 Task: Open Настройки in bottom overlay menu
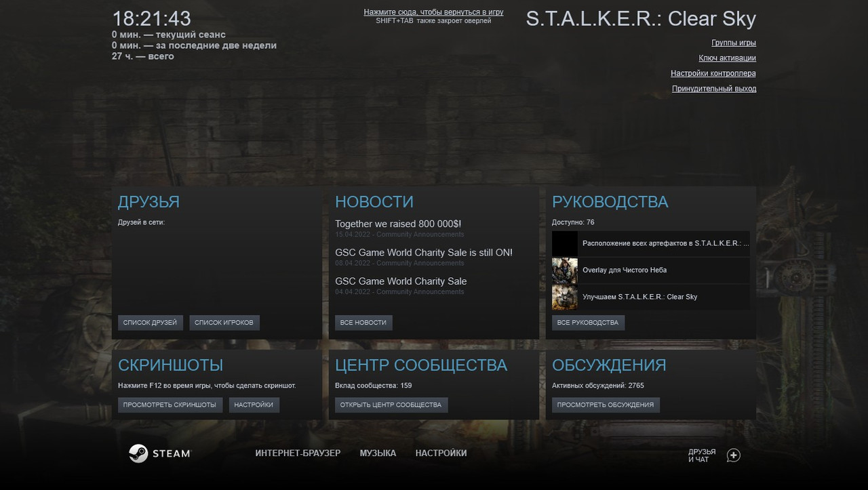441,453
